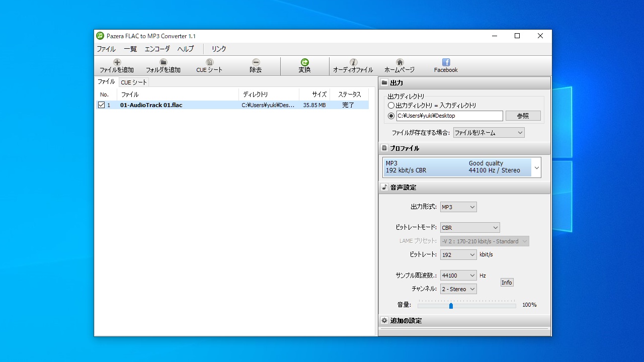The image size is (644, 362).
Task: Open the 出力形式 MP3 dropdown
Action: point(458,207)
